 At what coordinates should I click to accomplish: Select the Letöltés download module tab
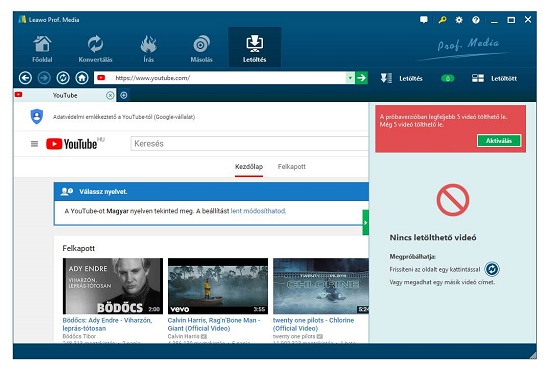point(255,47)
